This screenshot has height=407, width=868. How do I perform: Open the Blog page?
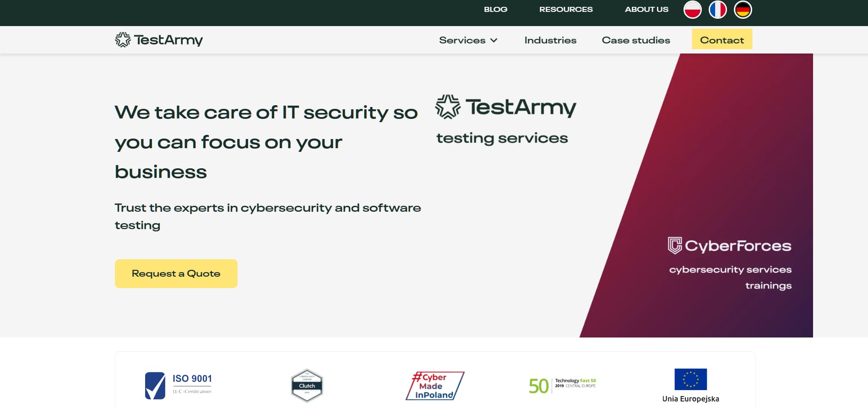pyautogui.click(x=495, y=9)
